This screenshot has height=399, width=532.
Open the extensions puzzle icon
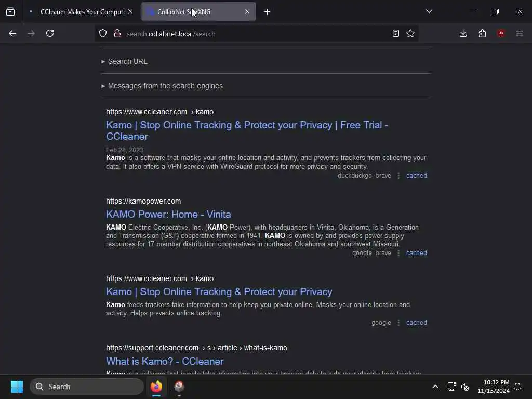(x=482, y=33)
